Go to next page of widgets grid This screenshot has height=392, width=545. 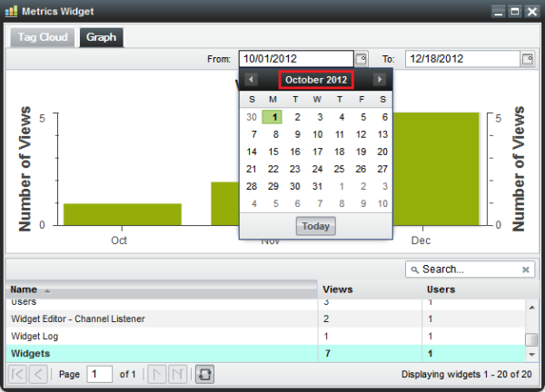point(157,374)
